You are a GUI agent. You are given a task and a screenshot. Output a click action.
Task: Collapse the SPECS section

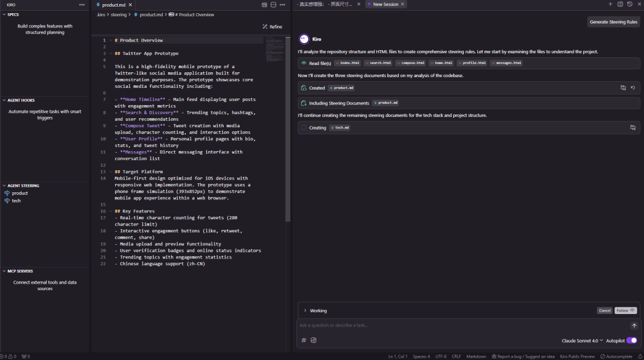4,14
